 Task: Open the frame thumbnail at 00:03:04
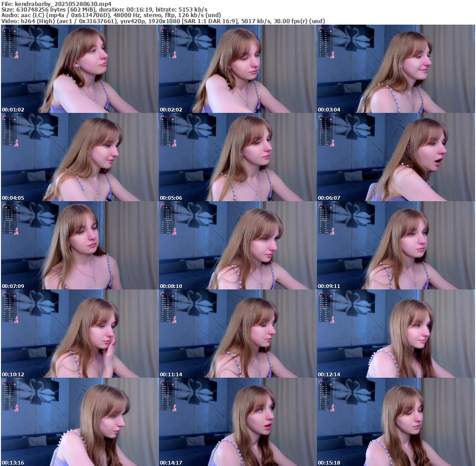coord(396,69)
